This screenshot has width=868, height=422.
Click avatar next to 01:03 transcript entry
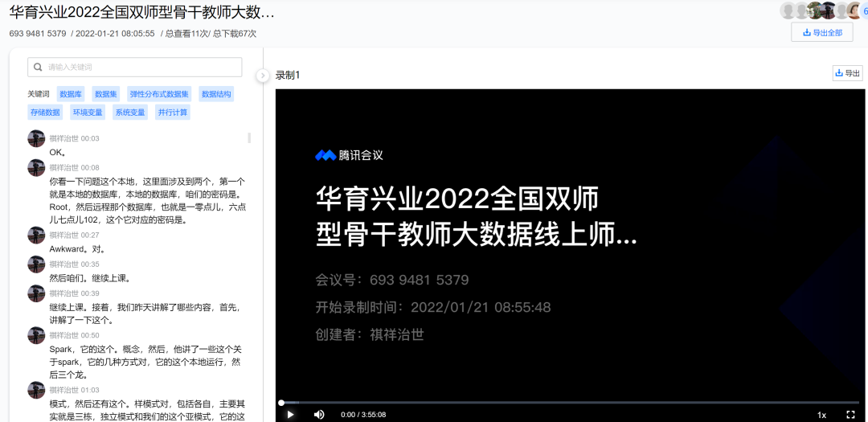coord(36,390)
